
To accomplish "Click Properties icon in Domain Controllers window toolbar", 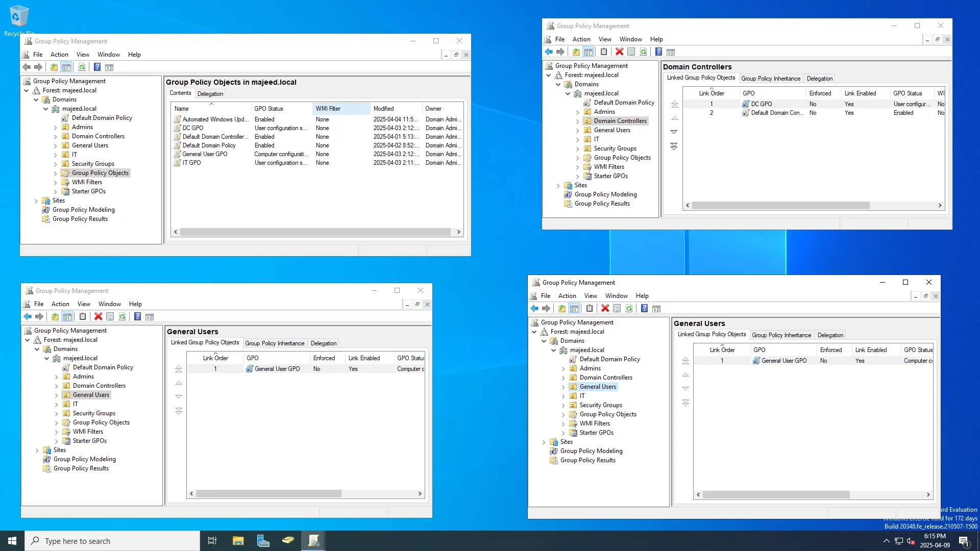I will (631, 52).
